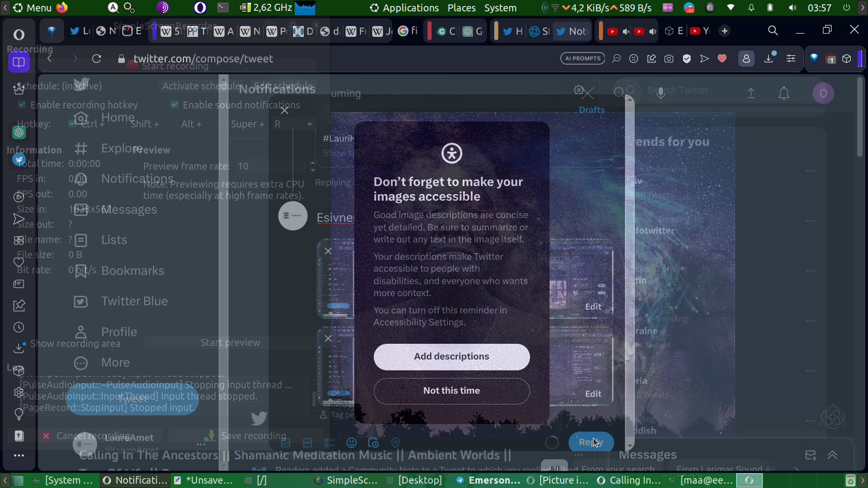This screenshot has height=488, width=868.
Task: Open the privacy shield icon in address bar
Action: pyautogui.click(x=687, y=59)
